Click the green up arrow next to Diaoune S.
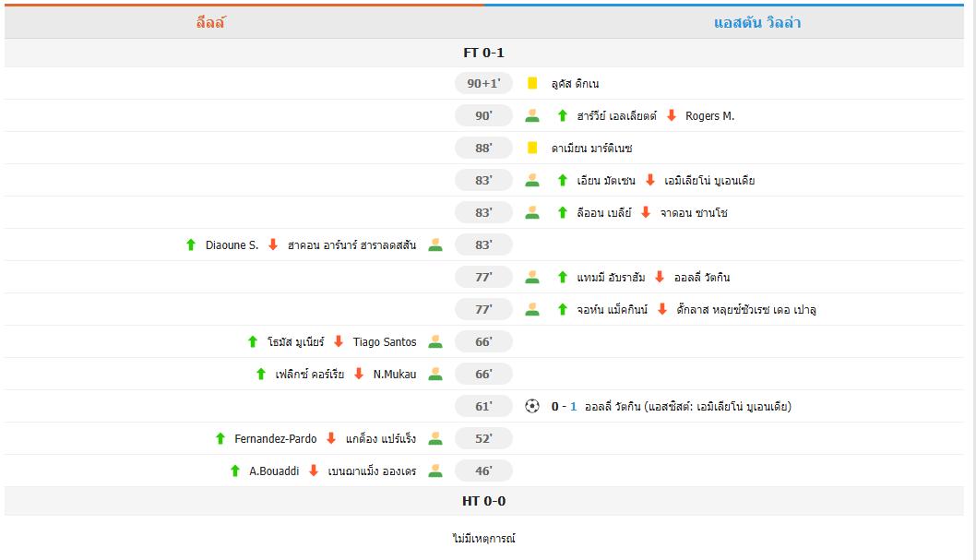This screenshot has height=560, width=976. click(x=191, y=244)
